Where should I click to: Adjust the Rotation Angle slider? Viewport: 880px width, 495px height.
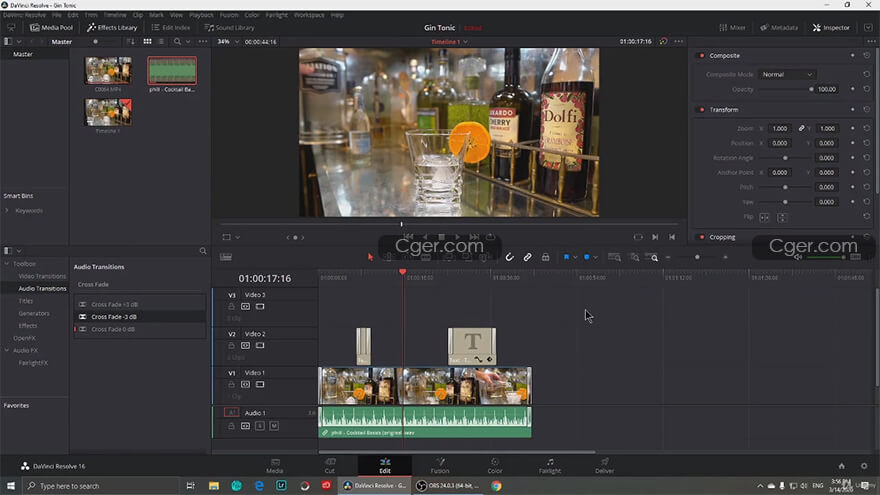click(785, 158)
